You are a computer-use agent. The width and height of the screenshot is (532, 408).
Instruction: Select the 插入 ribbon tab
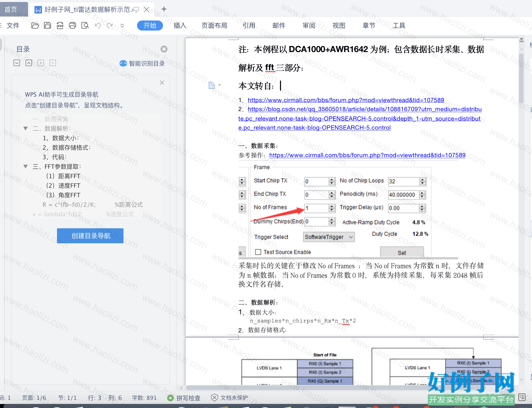pyautogui.click(x=180, y=25)
